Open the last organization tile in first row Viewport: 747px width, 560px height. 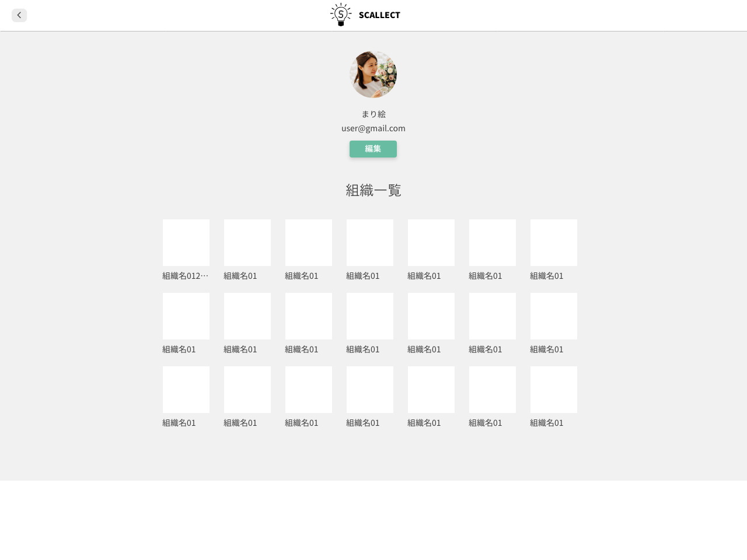tap(554, 243)
